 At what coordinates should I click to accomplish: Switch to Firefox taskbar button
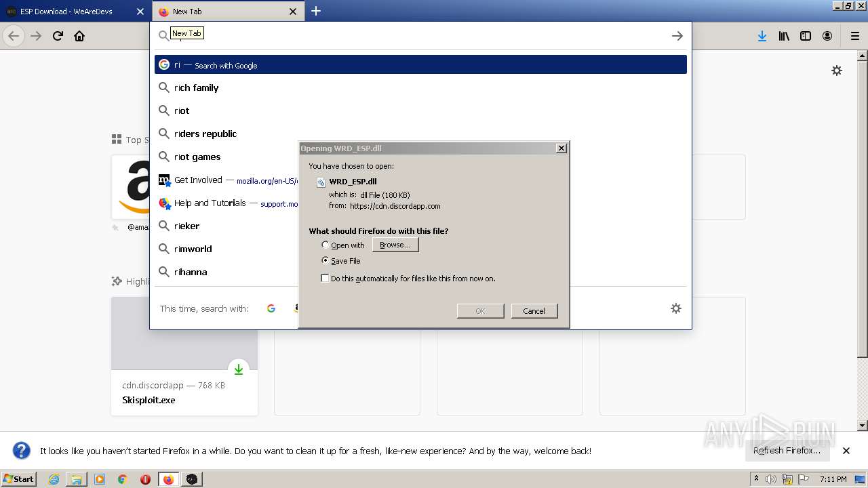(x=168, y=479)
